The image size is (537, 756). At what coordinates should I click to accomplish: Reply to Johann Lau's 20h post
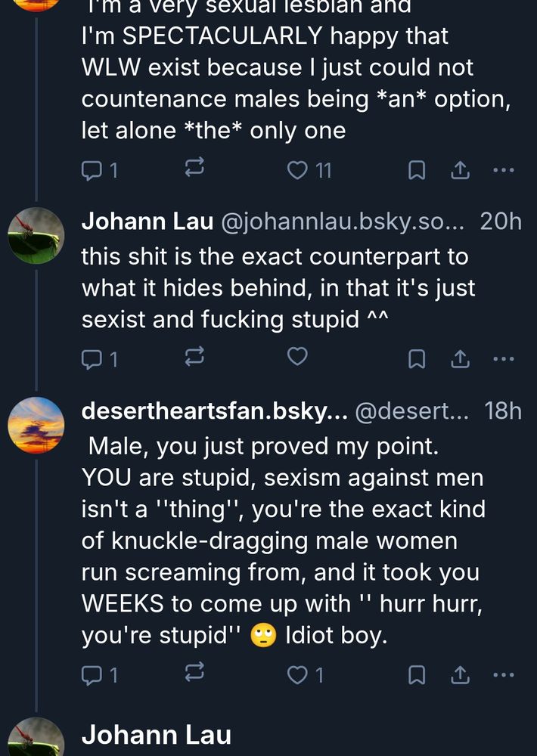pyautogui.click(x=92, y=358)
